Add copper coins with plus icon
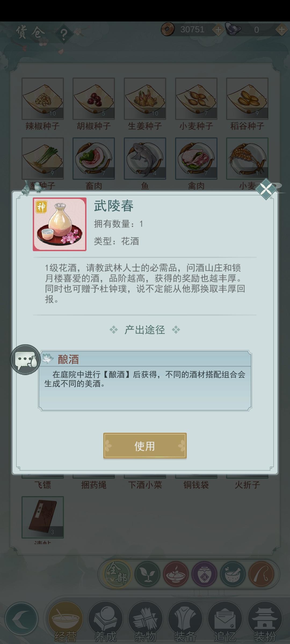This screenshot has width=290, height=644. point(218,30)
